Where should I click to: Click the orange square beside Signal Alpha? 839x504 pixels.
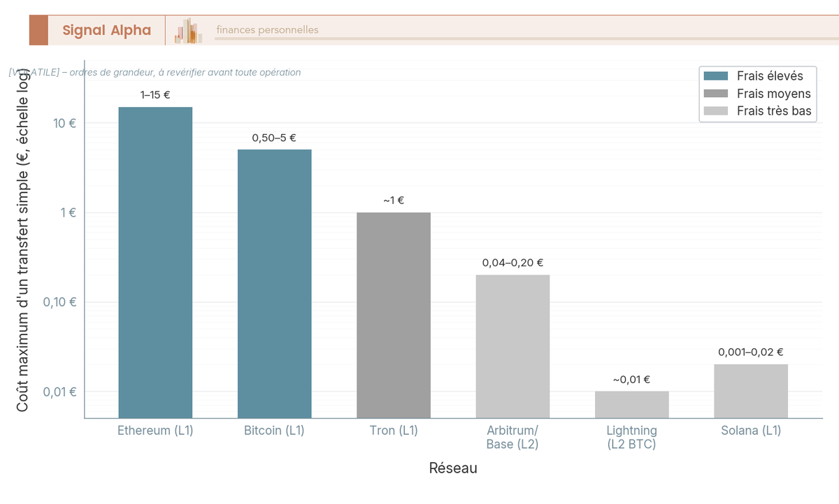38,30
